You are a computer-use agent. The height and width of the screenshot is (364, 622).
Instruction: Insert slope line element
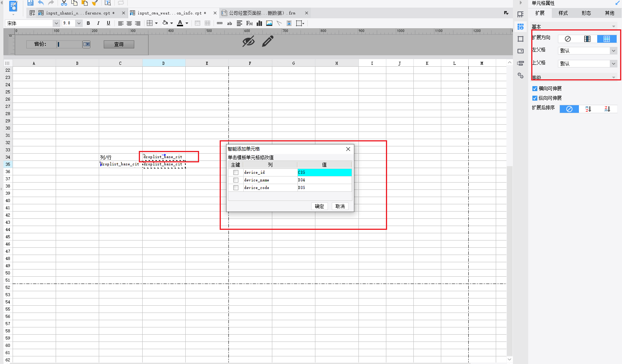[279, 23]
